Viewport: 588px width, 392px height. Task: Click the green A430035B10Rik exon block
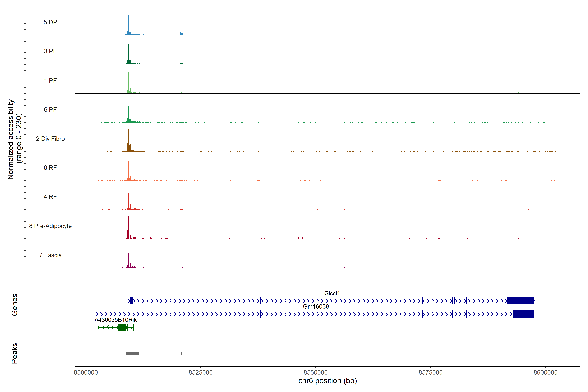(x=122, y=327)
